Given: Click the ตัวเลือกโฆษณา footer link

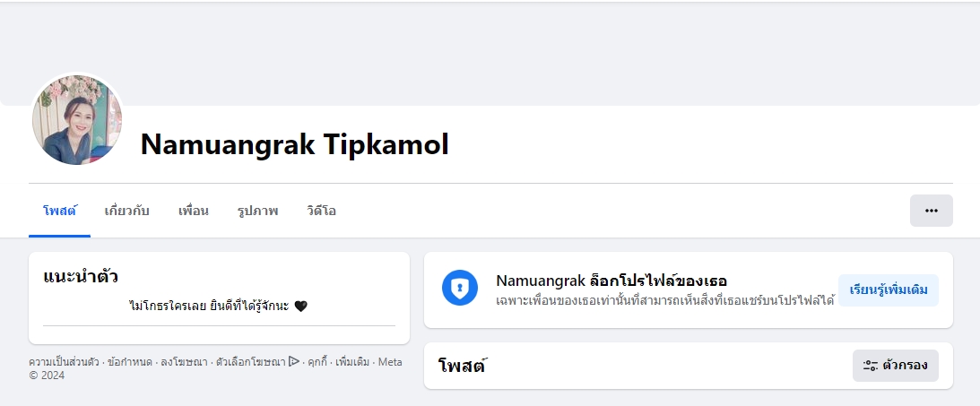Looking at the screenshot, I should click(x=250, y=362).
